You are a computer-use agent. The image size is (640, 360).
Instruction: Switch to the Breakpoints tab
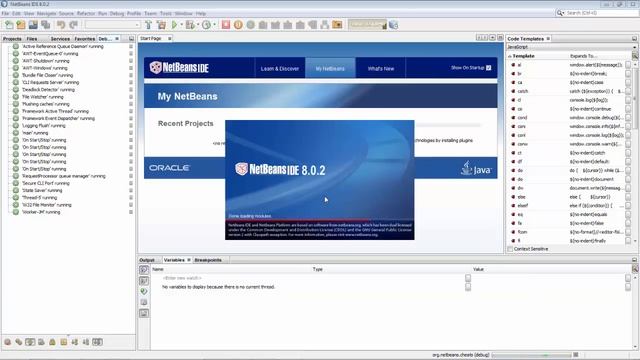208,260
